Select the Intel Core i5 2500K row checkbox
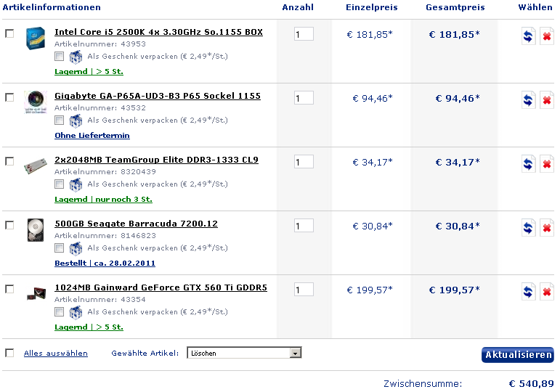This screenshot has width=560, height=392. click(x=9, y=33)
